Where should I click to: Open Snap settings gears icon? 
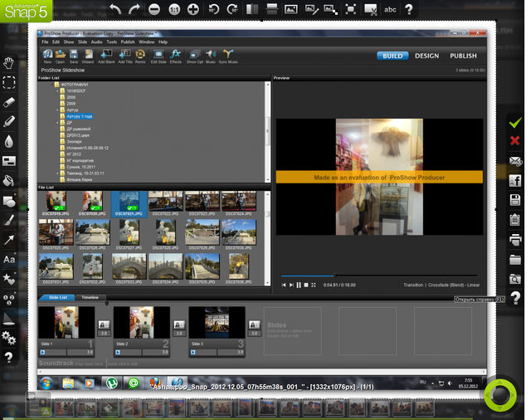click(x=8, y=337)
